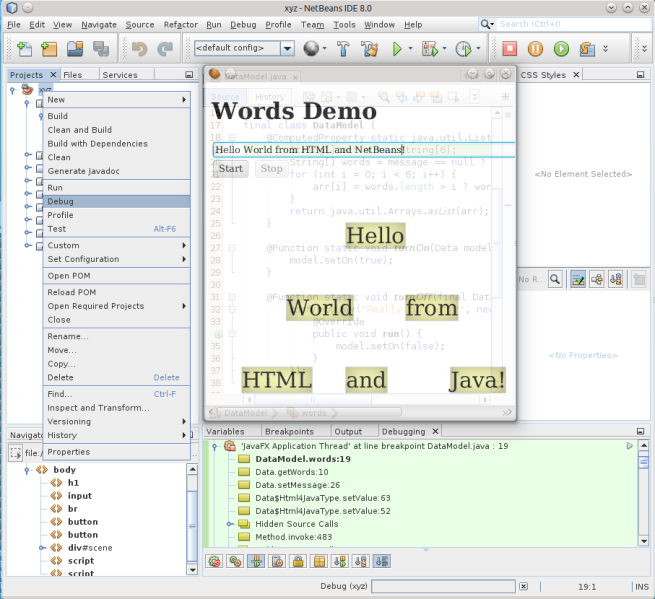Click the Build Project hammer icon
The image size is (655, 599).
pyautogui.click(x=343, y=49)
